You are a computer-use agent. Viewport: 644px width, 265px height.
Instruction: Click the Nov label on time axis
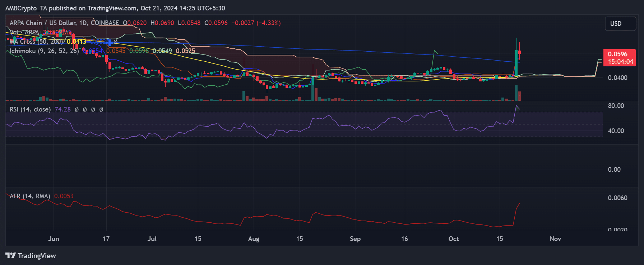pyautogui.click(x=555, y=239)
